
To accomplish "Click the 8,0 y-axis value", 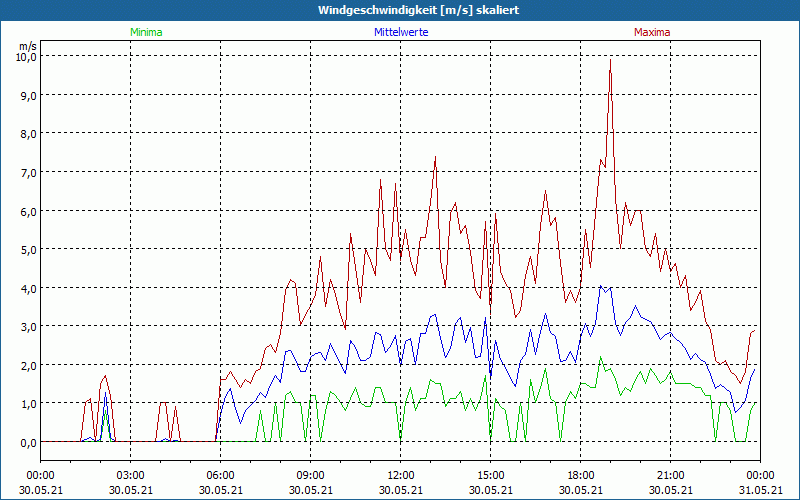I will point(29,134).
